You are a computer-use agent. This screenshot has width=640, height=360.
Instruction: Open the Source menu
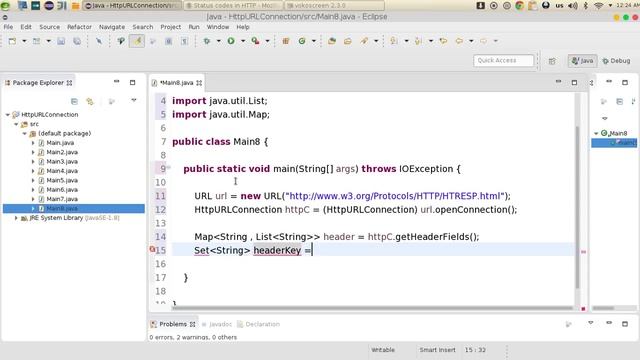(49, 27)
